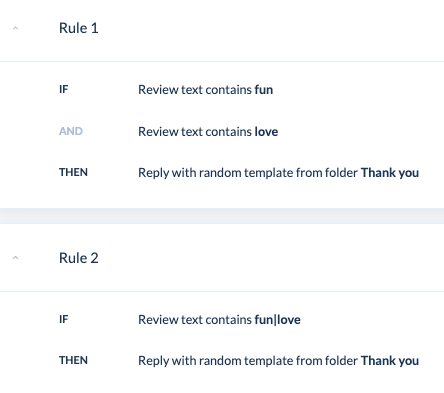Click the AND operator label in Rule 1
444x393 pixels.
click(x=71, y=131)
